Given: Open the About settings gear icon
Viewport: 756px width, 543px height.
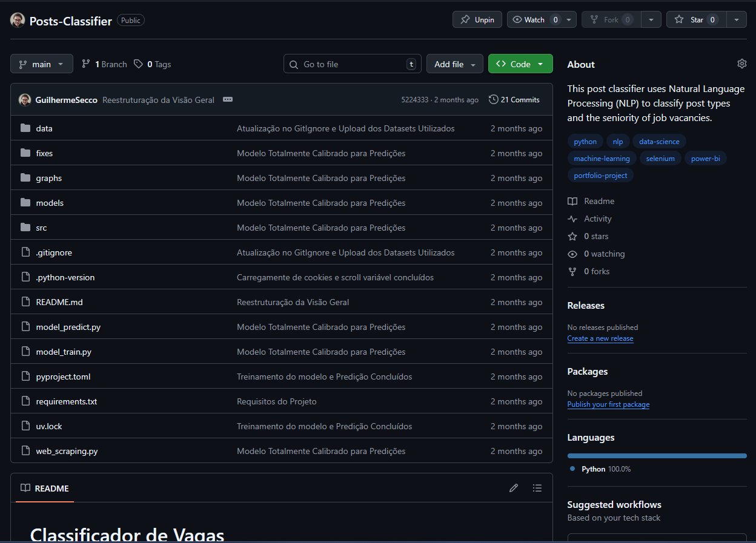Looking at the screenshot, I should pyautogui.click(x=741, y=64).
